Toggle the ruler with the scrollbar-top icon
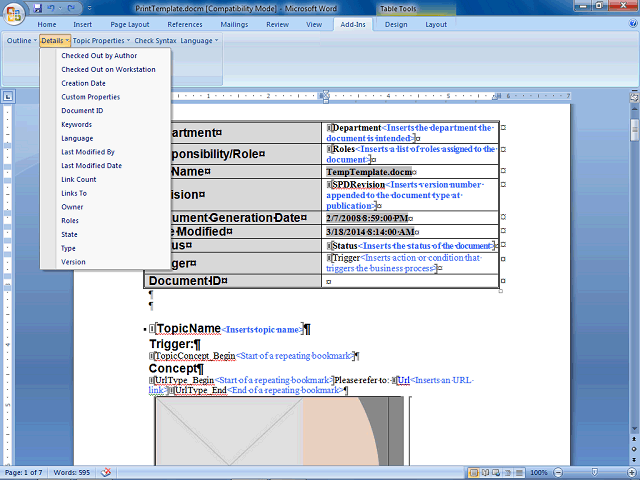The width and height of the screenshot is (640, 480). 634,97
